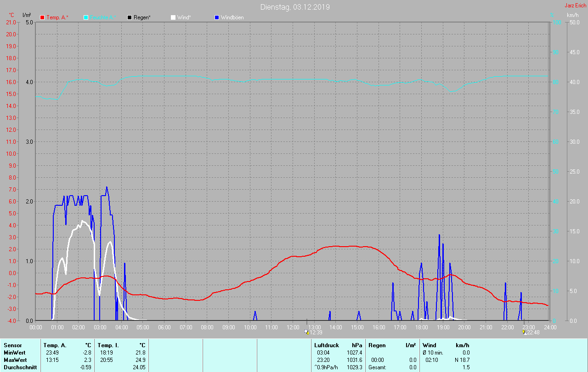Click the 'Sensor' table header
Screen dimensions: 588x372
(12, 345)
